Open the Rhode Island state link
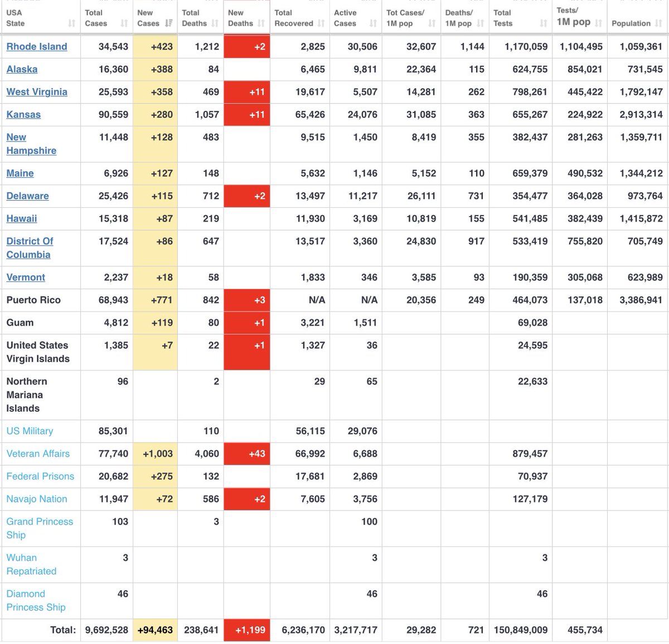Viewport: 669px width, 644px height. (37, 47)
